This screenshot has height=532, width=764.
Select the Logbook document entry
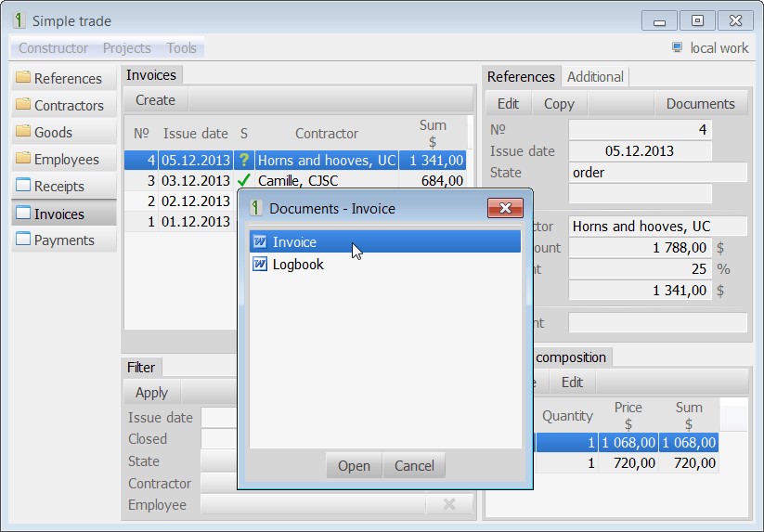click(x=385, y=264)
